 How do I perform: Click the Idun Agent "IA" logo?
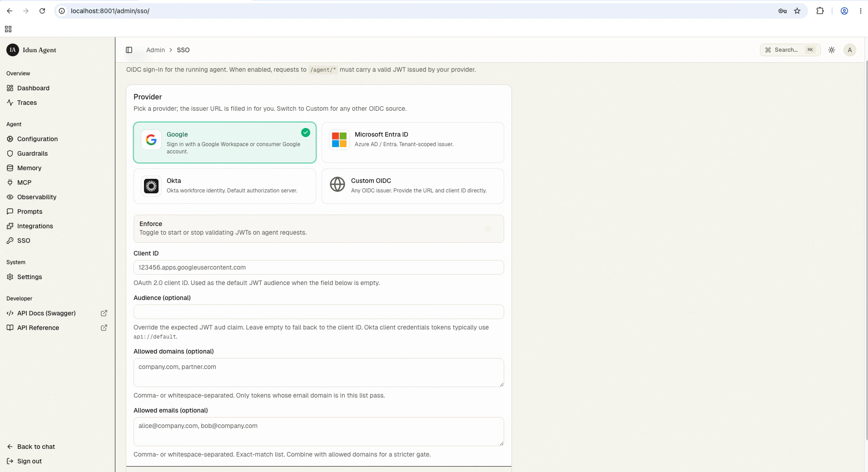point(13,50)
